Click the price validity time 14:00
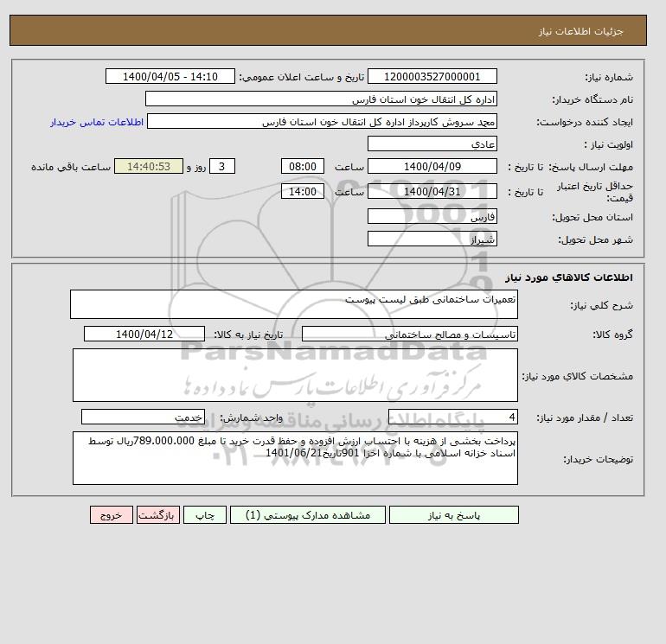 point(303,191)
